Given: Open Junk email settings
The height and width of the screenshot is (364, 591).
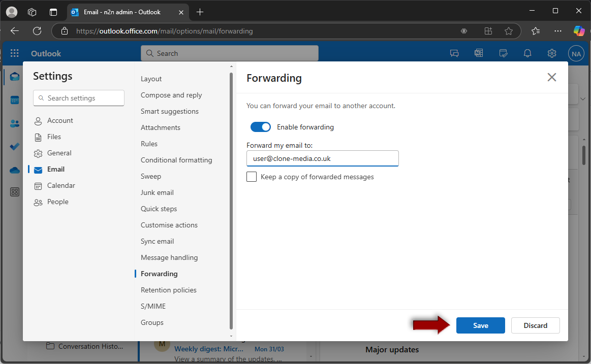Looking at the screenshot, I should (x=157, y=192).
